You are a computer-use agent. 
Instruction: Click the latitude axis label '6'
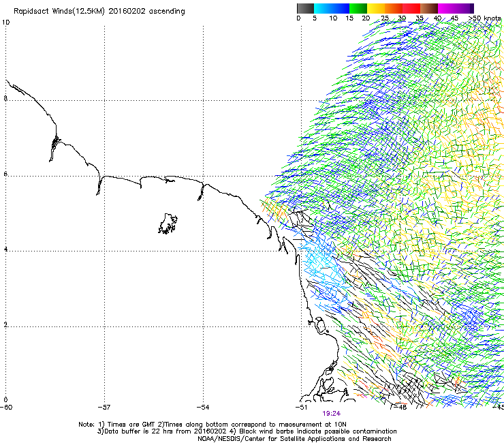pos(5,174)
